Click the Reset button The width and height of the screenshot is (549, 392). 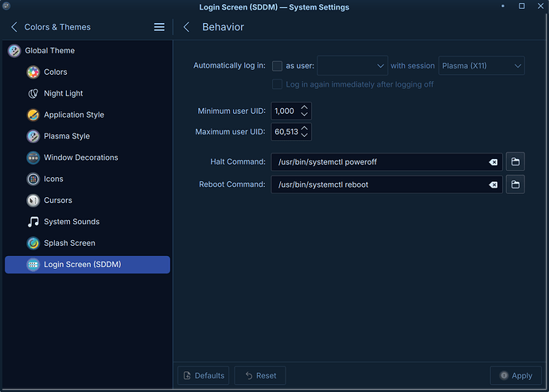[260, 375]
